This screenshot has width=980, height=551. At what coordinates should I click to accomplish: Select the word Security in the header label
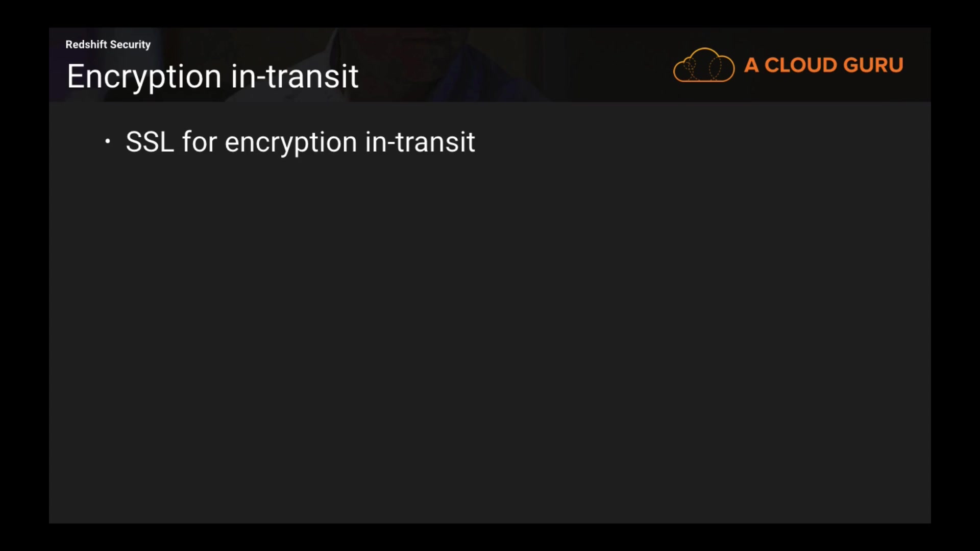point(130,45)
